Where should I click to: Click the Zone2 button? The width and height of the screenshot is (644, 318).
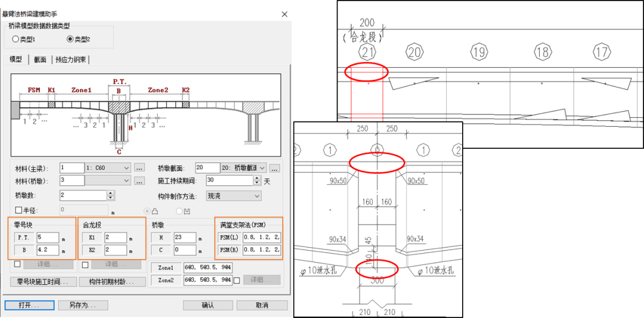[166, 280]
